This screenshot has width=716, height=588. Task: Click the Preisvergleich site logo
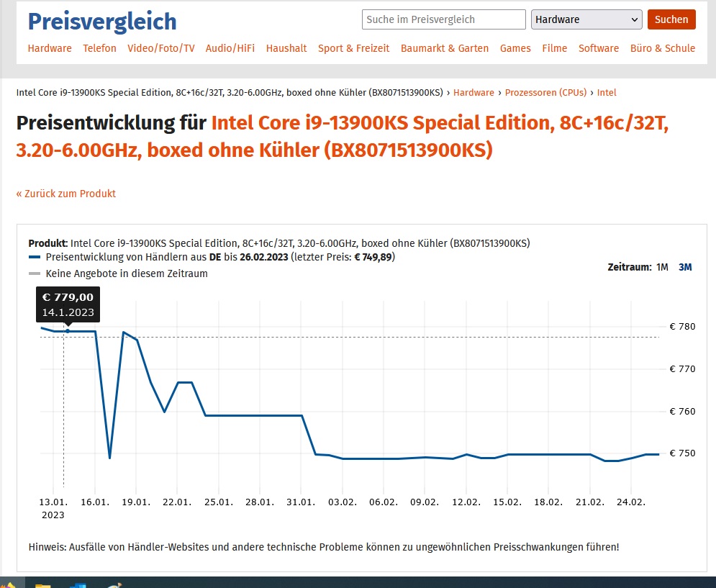[101, 22]
